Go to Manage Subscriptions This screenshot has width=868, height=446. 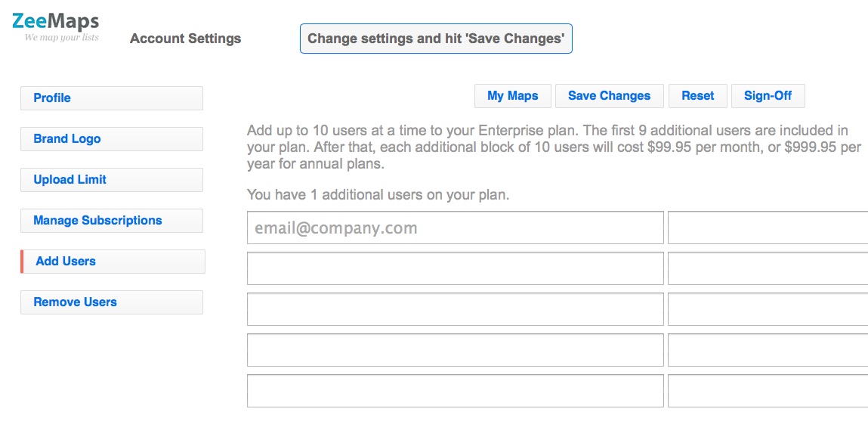point(112,221)
